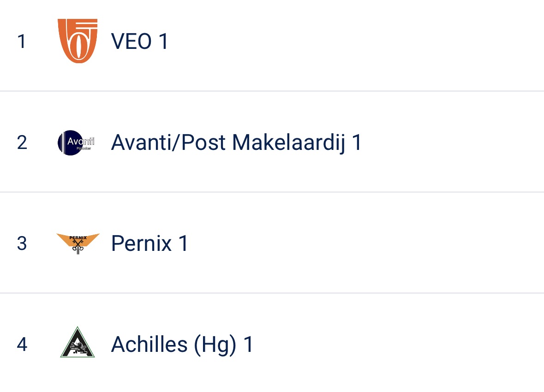Click the trailing "1" after Makelaardij
544x392 pixels.
pyautogui.click(x=357, y=142)
